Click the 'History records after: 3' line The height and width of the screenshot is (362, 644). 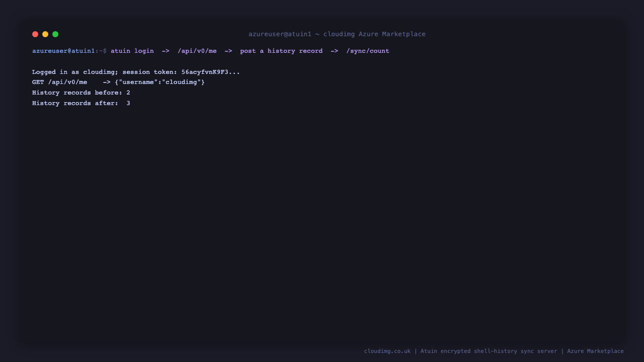click(x=81, y=104)
